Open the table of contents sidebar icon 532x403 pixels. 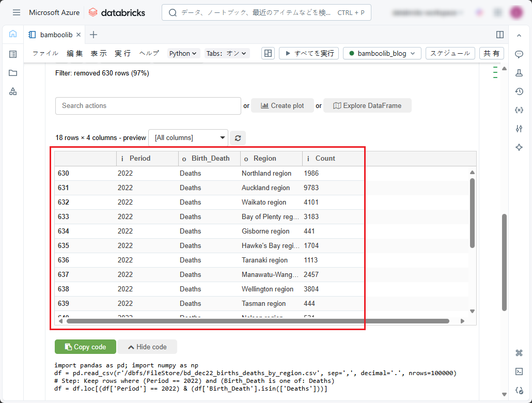[x=13, y=54]
